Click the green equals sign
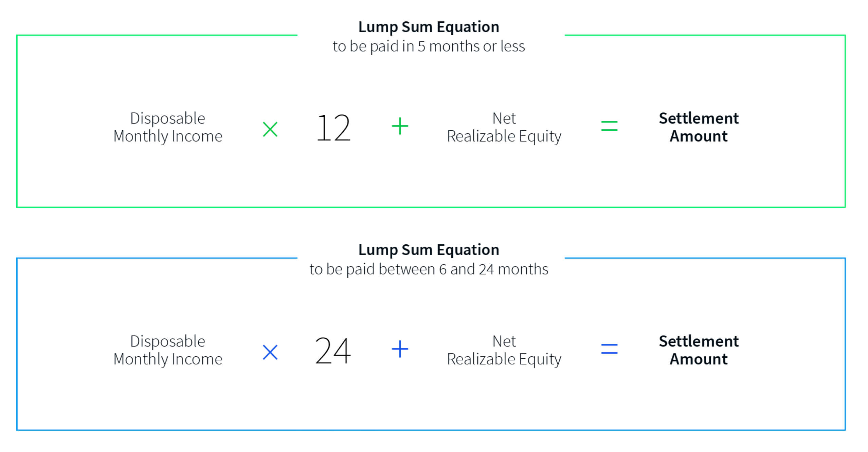Viewport: 868px width, 452px height. click(609, 126)
